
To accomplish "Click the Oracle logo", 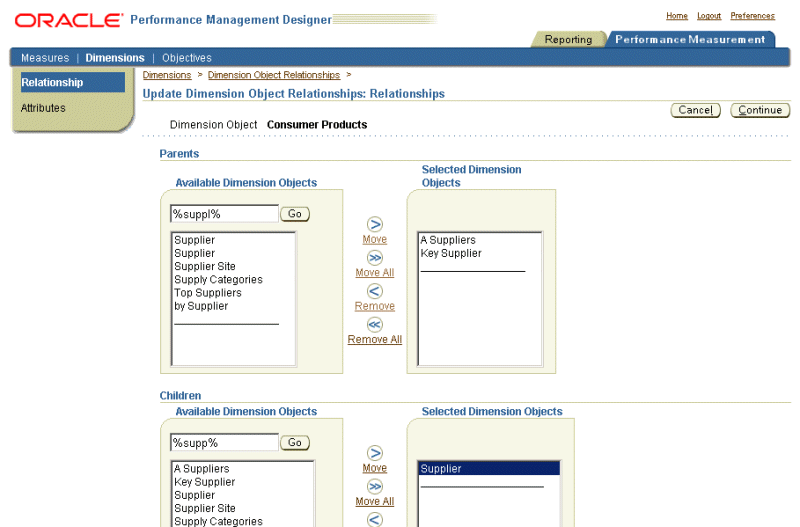I will 69,20.
